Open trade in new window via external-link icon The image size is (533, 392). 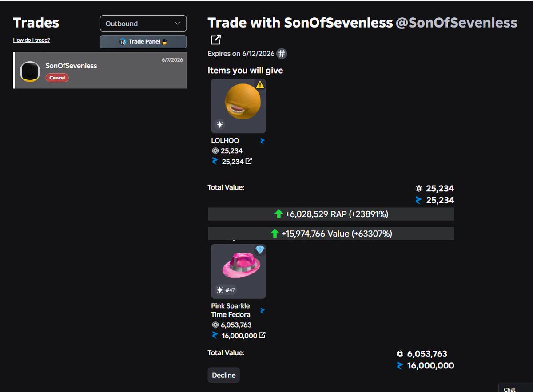click(x=215, y=40)
